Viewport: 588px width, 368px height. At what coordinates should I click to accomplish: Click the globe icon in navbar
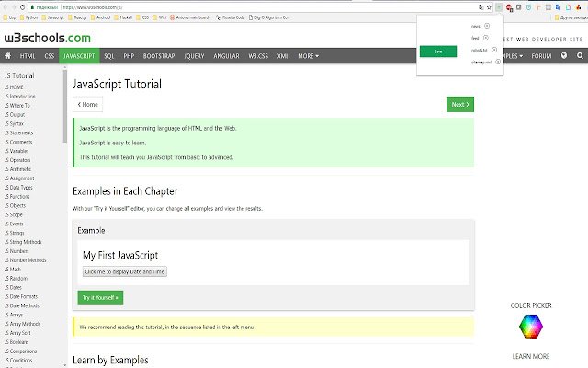pos(563,55)
